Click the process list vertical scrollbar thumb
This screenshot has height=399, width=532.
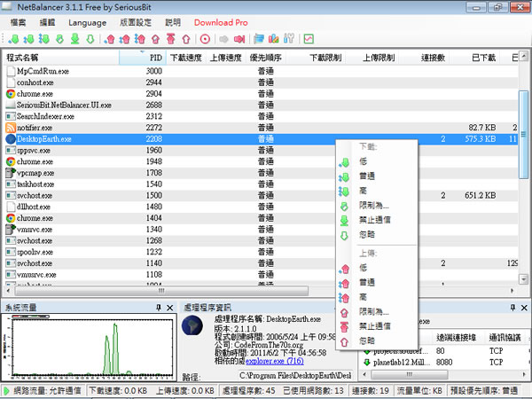tap(523, 135)
